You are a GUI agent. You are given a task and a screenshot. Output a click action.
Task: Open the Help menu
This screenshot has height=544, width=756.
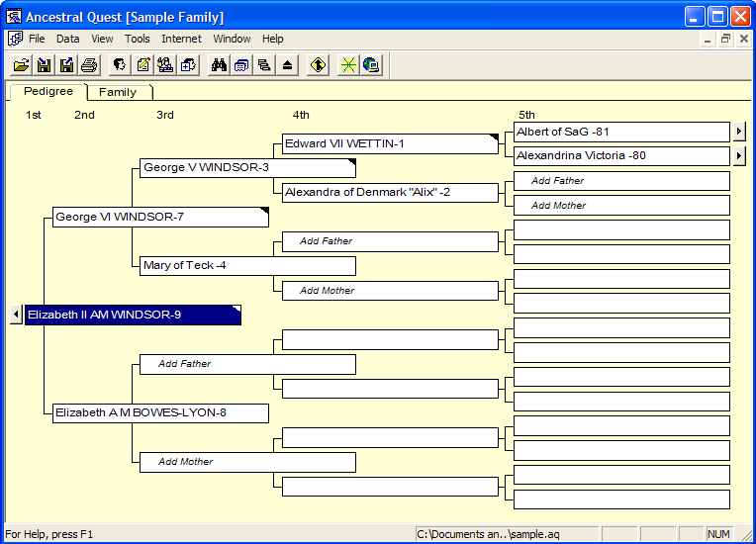[273, 39]
